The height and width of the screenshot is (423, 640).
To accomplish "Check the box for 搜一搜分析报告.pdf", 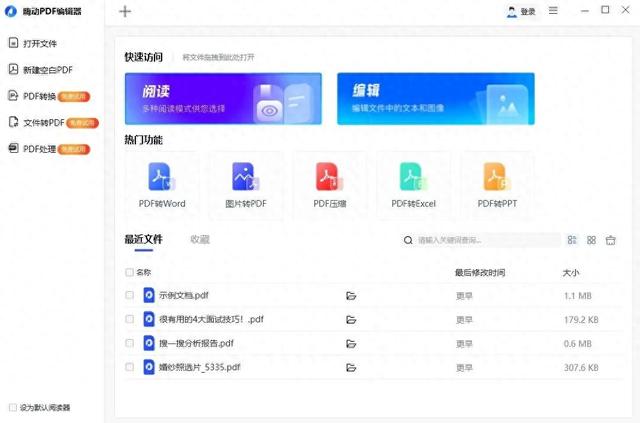I will tap(129, 343).
